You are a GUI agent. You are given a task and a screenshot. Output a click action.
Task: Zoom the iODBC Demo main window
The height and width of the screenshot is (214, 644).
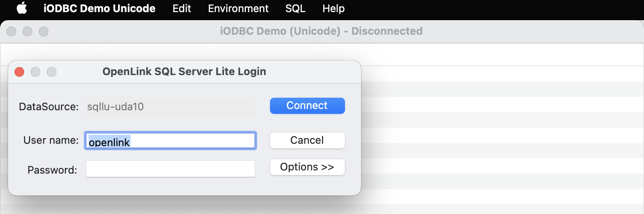point(44,31)
